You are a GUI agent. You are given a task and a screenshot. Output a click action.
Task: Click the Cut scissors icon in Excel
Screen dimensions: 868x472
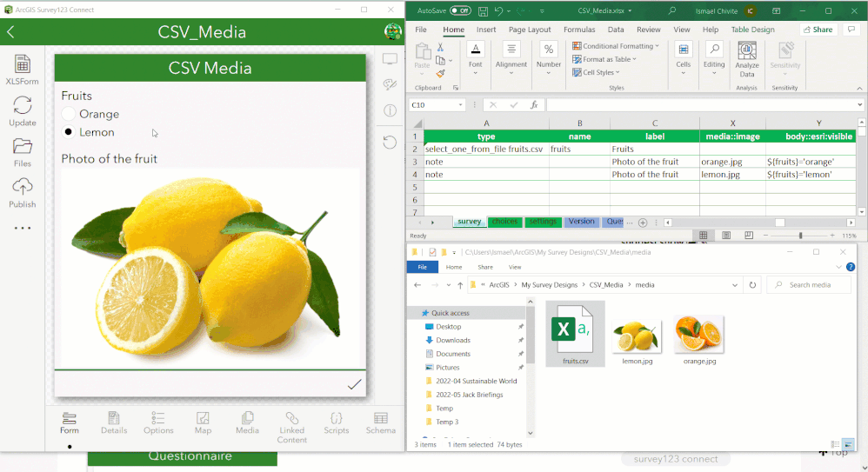pyautogui.click(x=440, y=48)
